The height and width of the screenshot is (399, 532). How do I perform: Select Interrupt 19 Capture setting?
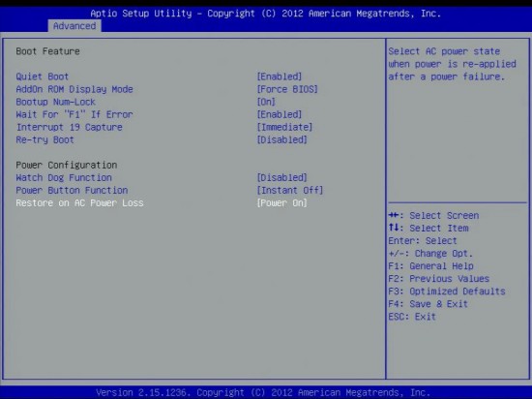70,127
